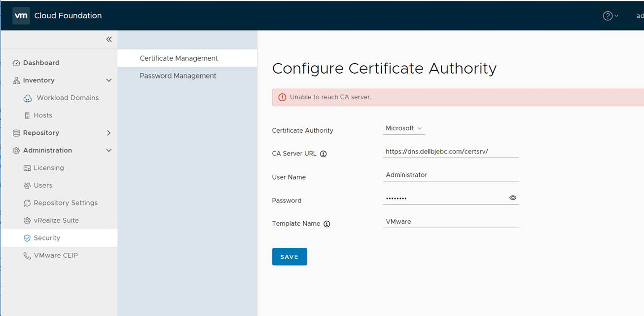Click info icon next to Template Name
Screen dimensions: 644x316
click(x=327, y=224)
